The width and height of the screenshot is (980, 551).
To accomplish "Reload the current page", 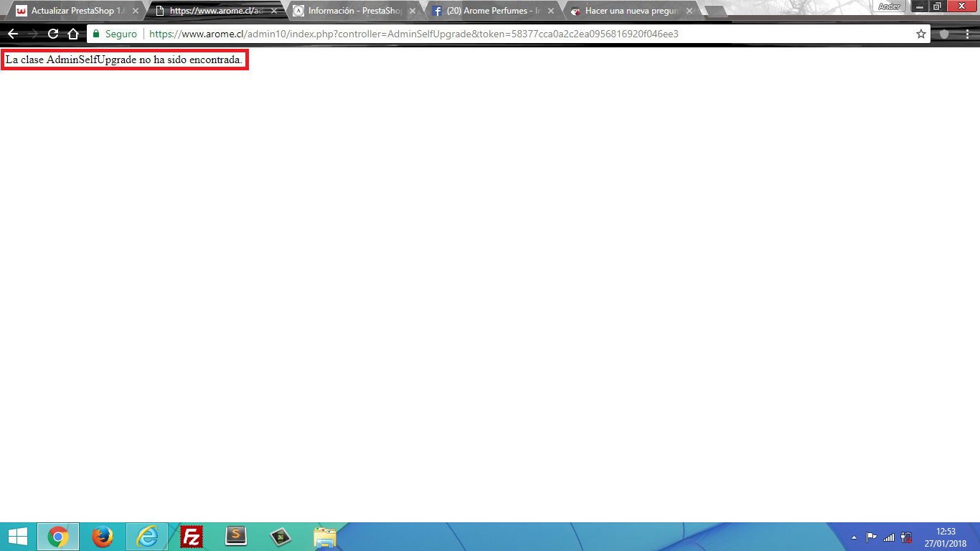I will click(53, 34).
